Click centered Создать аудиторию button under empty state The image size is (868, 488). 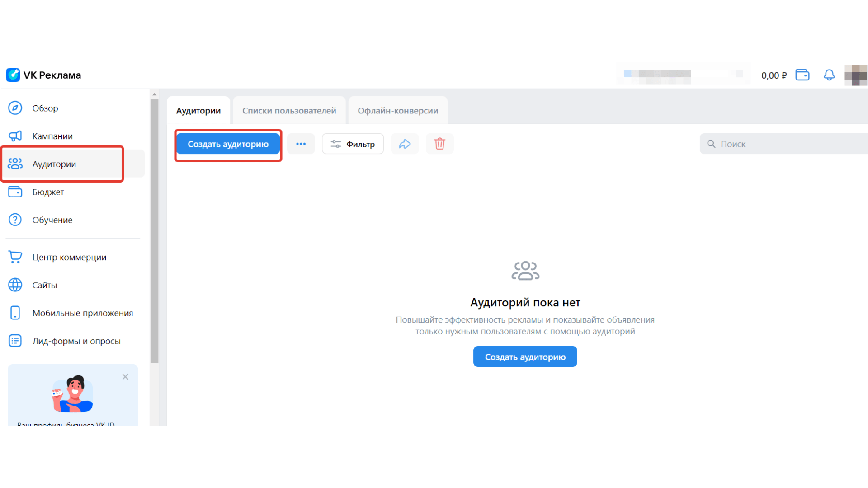coord(525,357)
